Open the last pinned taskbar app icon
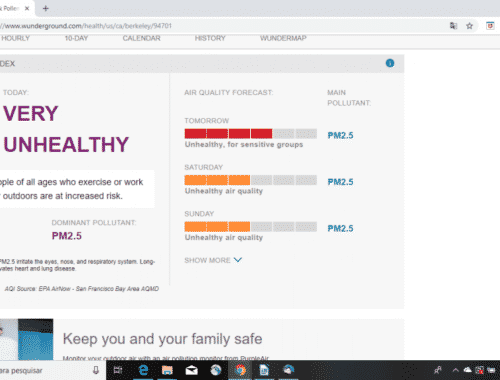Image resolution: width=500 pixels, height=380 pixels. 288,370
